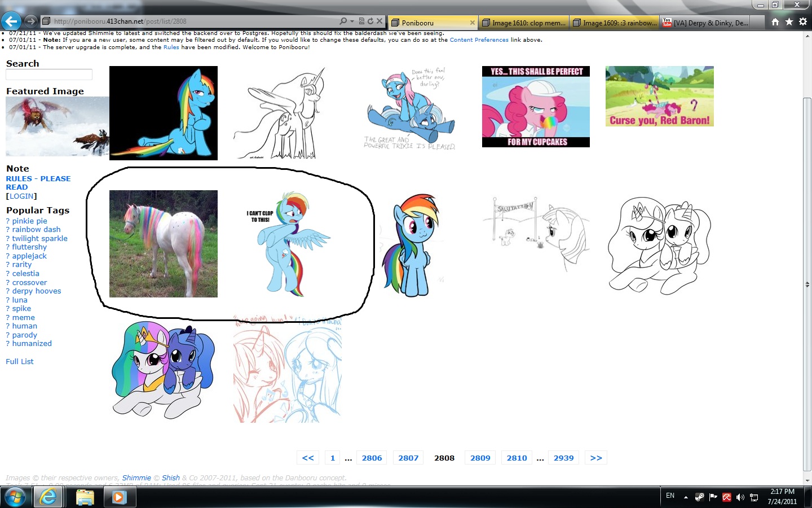Image resolution: width=812 pixels, height=508 pixels.
Task: Open the 'Curse you, Red Baron!' thumbnail
Action: point(660,96)
